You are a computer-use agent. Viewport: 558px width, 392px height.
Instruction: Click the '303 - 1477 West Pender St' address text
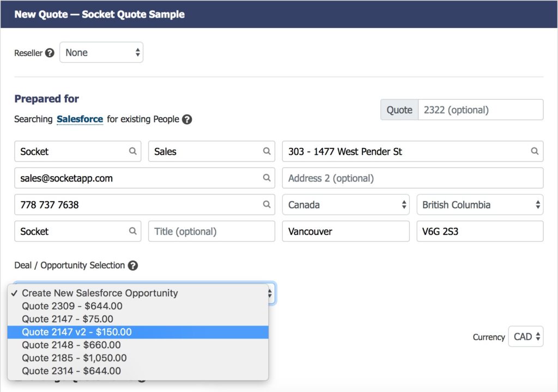click(345, 152)
